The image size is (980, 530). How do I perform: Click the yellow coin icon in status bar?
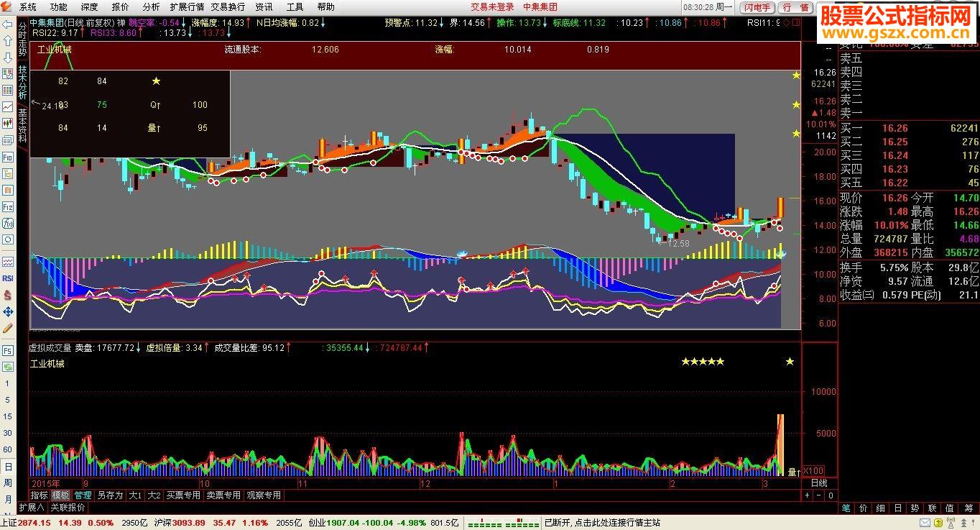tap(938, 523)
